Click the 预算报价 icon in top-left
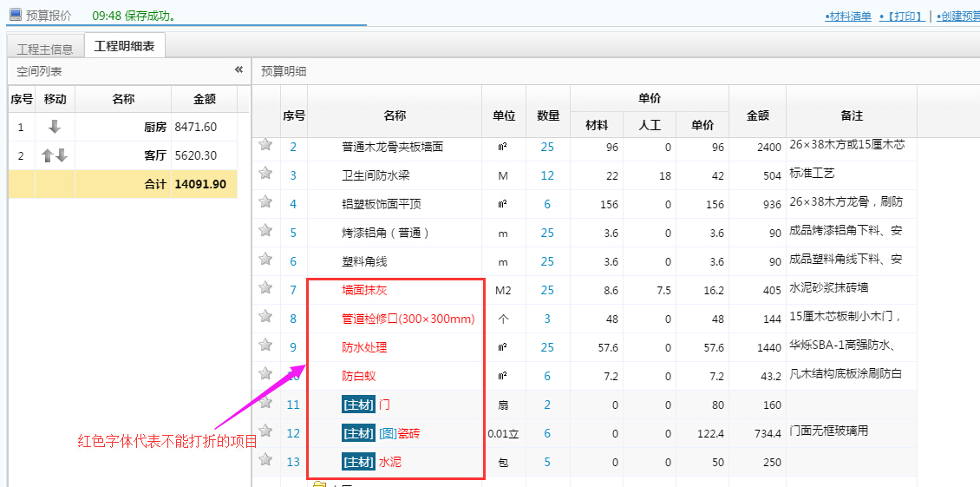Viewport: 980px width, 487px height. pos(15,15)
